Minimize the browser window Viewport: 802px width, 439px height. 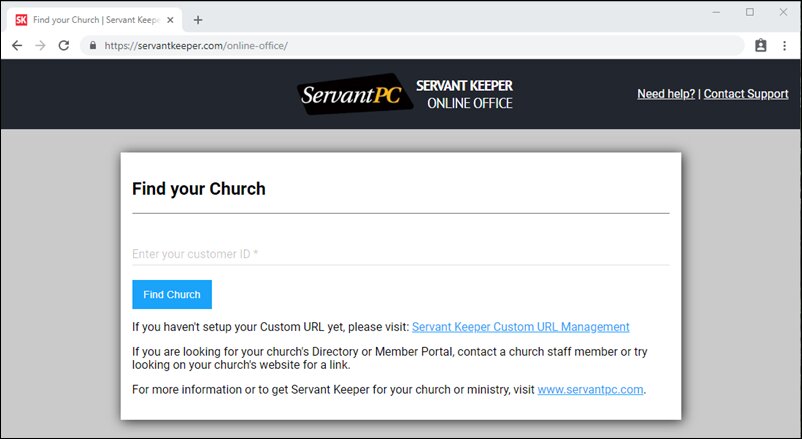(718, 12)
